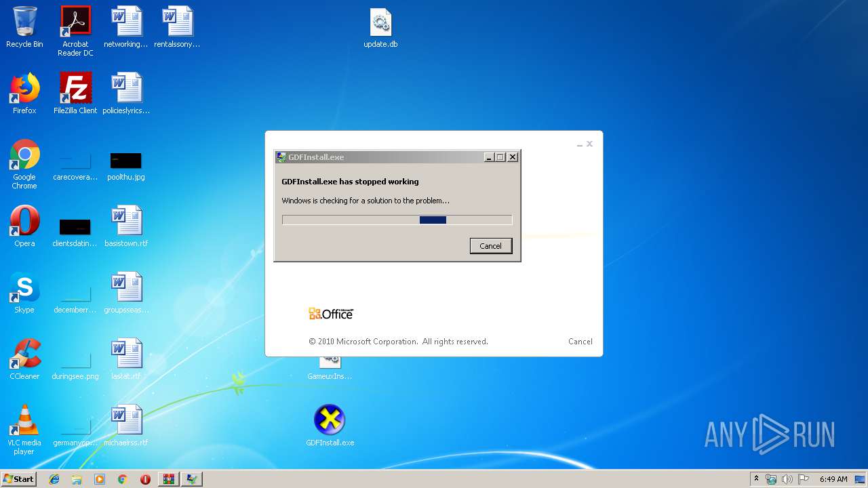Open the Opera desktop shortcut

pyautogui.click(x=24, y=226)
